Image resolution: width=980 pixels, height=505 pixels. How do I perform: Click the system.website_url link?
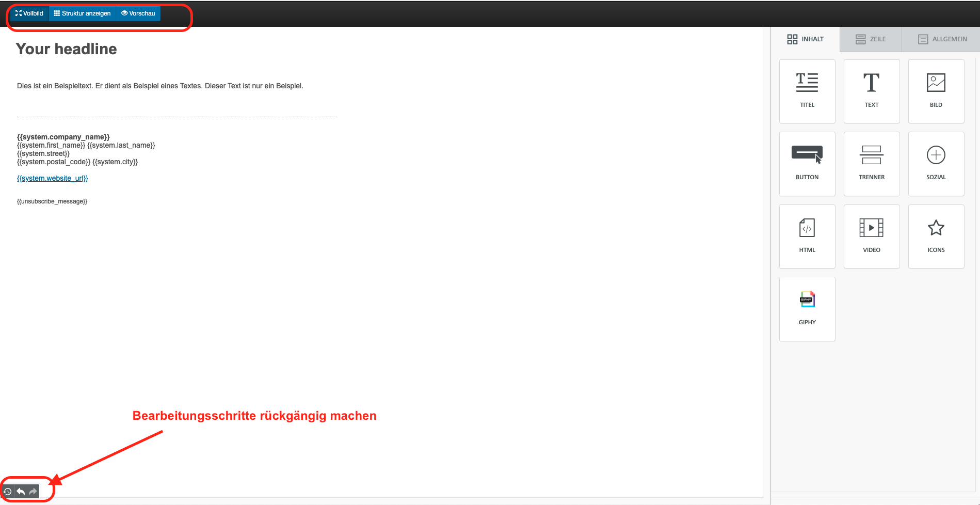(x=53, y=178)
